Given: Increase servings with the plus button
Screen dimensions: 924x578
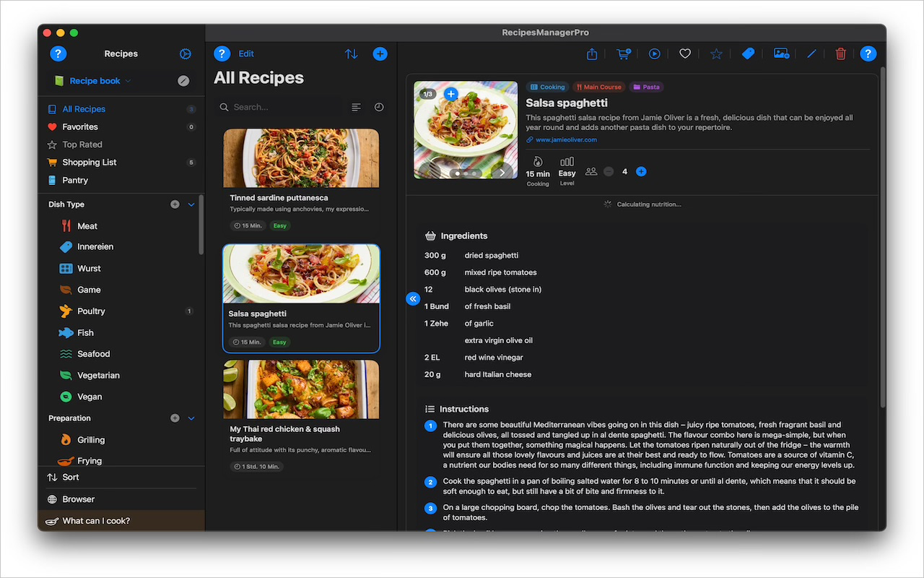Looking at the screenshot, I should 641,171.
